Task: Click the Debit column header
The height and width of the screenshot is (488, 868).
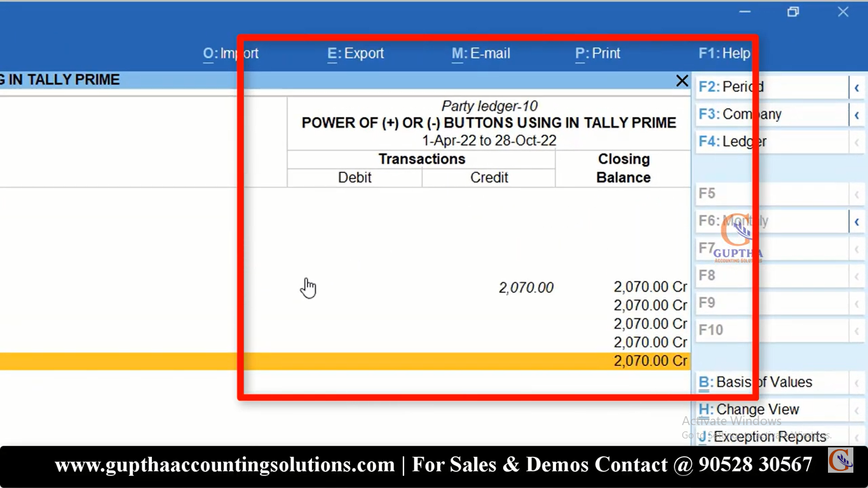Action: click(355, 178)
